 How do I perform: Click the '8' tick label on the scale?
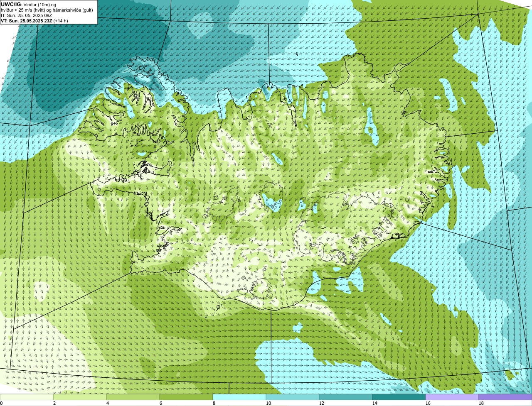coord(214,403)
